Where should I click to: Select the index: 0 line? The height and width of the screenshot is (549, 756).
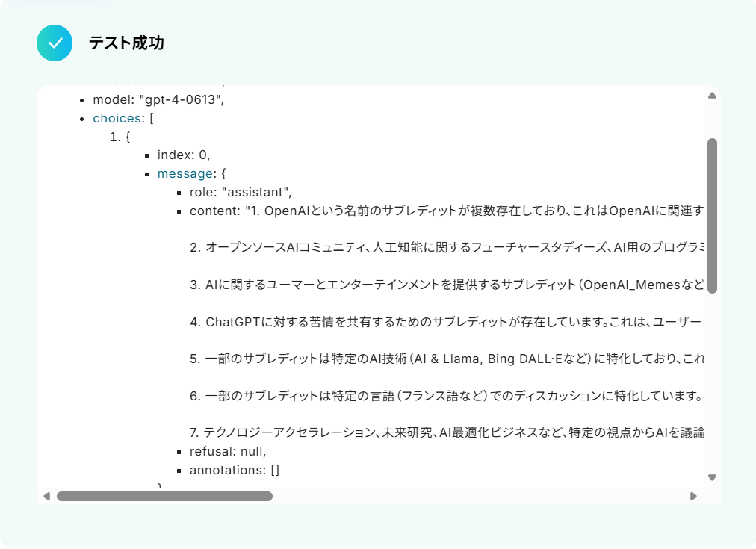click(x=184, y=155)
